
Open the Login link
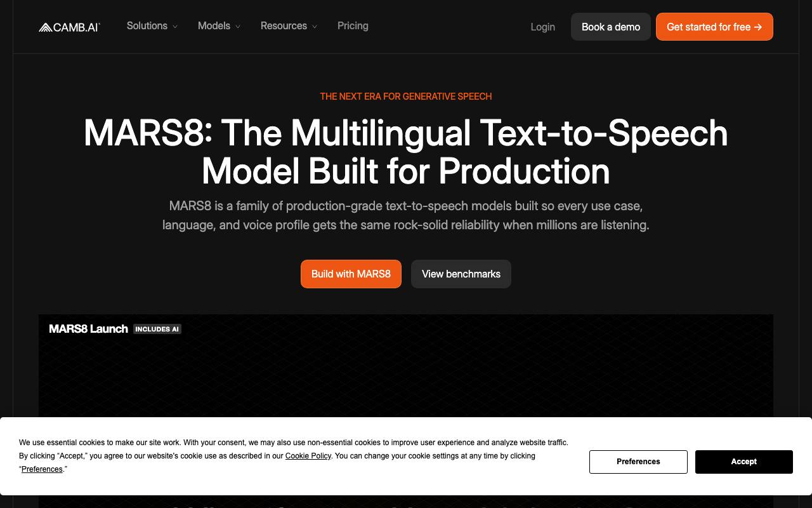(x=542, y=27)
